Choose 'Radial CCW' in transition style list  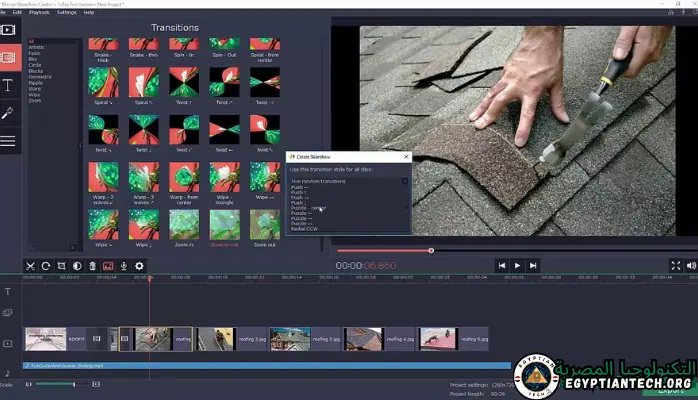pos(306,229)
